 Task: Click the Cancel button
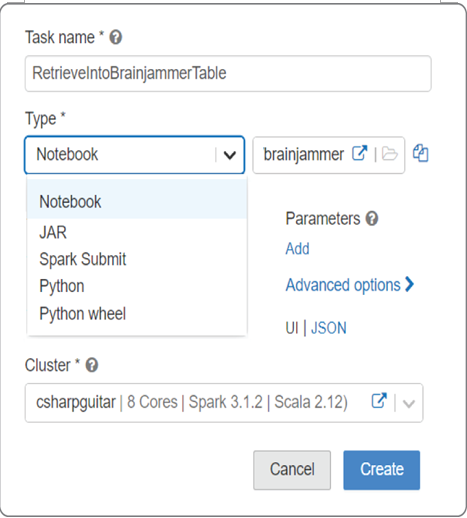coord(292,470)
